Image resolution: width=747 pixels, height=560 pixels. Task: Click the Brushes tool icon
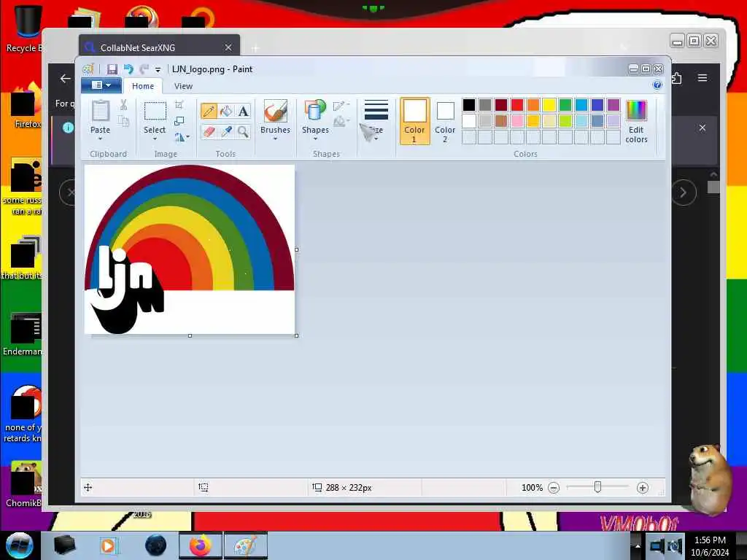(x=275, y=112)
